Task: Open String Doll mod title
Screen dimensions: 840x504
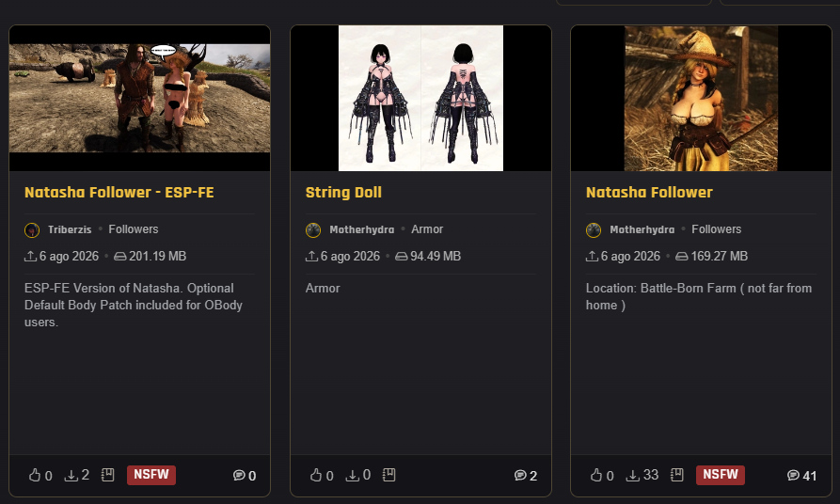Action: click(343, 192)
